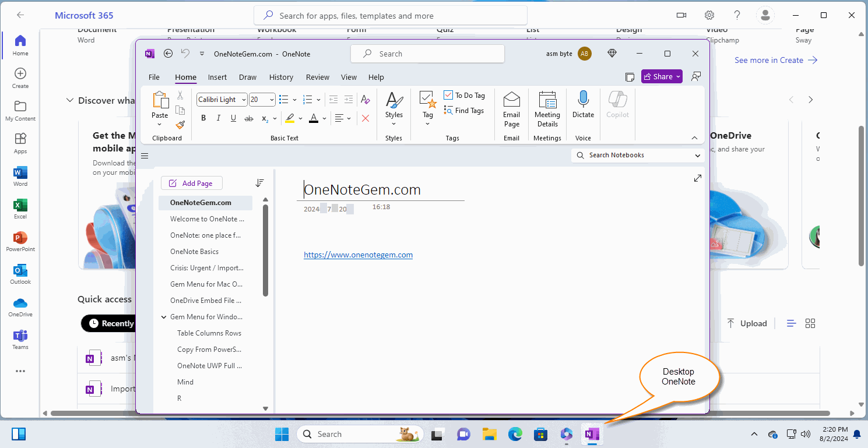868x448 pixels.
Task: Apply italic formatting in Basic Text
Action: click(x=219, y=118)
